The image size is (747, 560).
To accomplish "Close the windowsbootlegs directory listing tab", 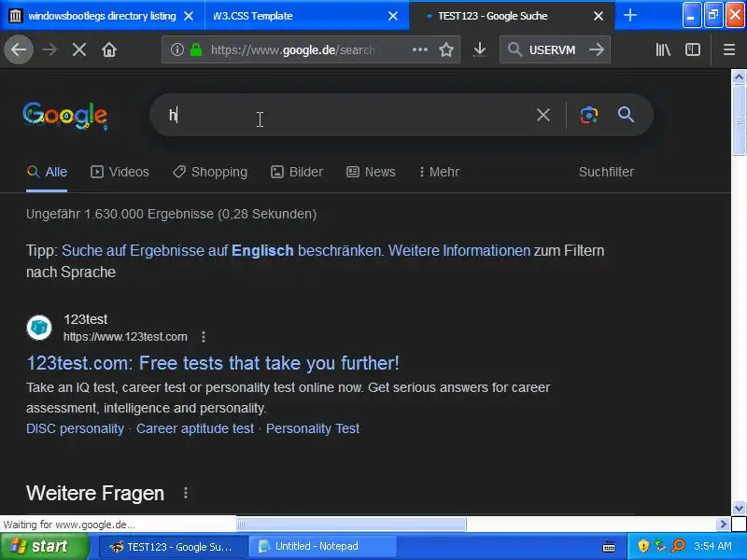I will coord(189,16).
